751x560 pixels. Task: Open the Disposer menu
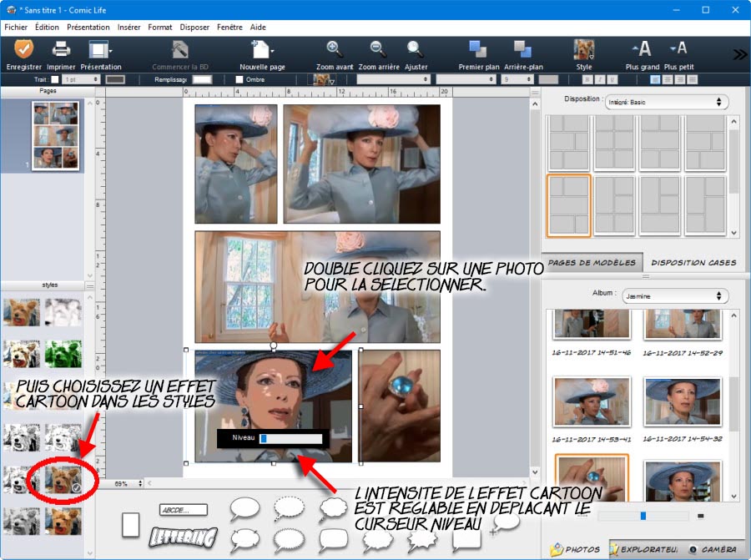(194, 28)
